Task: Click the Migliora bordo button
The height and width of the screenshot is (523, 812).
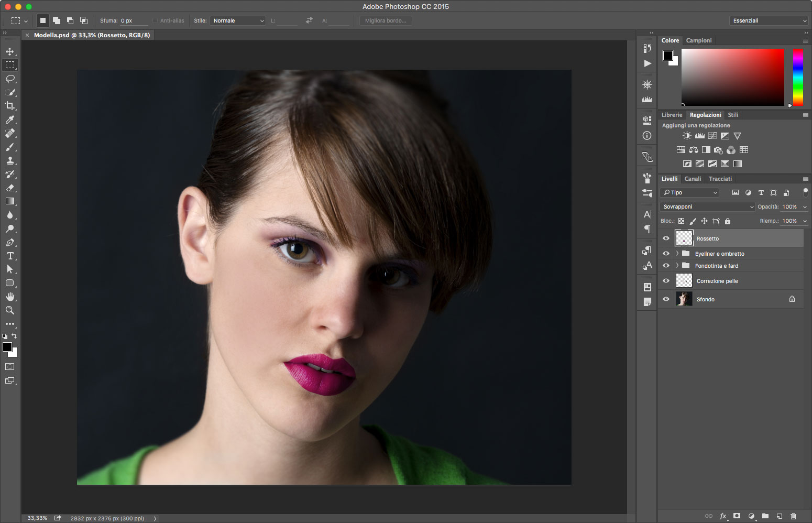Action: coord(386,20)
